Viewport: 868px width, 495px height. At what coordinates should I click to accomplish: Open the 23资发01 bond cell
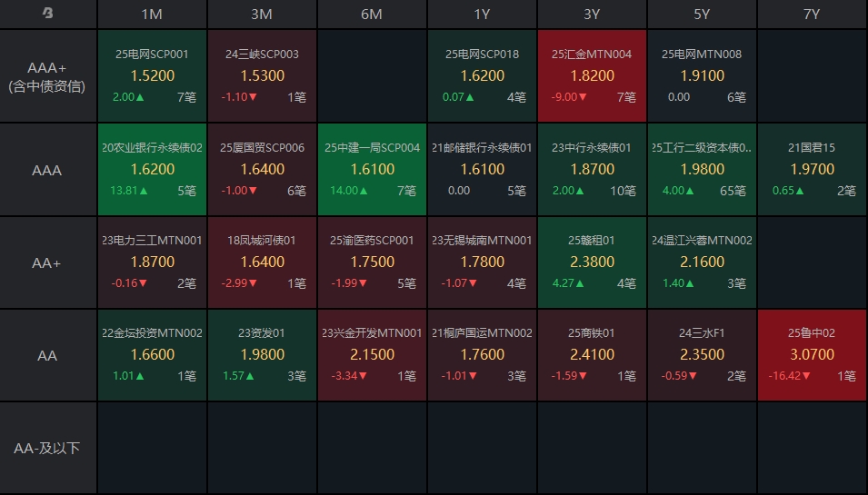click(x=262, y=355)
